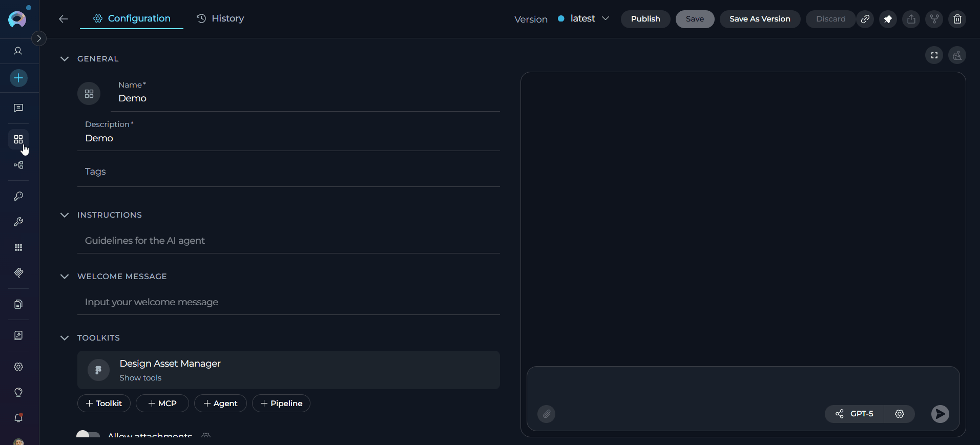The image size is (980, 445).
Task: Click the trash delete icon in top bar
Action: (x=957, y=19)
